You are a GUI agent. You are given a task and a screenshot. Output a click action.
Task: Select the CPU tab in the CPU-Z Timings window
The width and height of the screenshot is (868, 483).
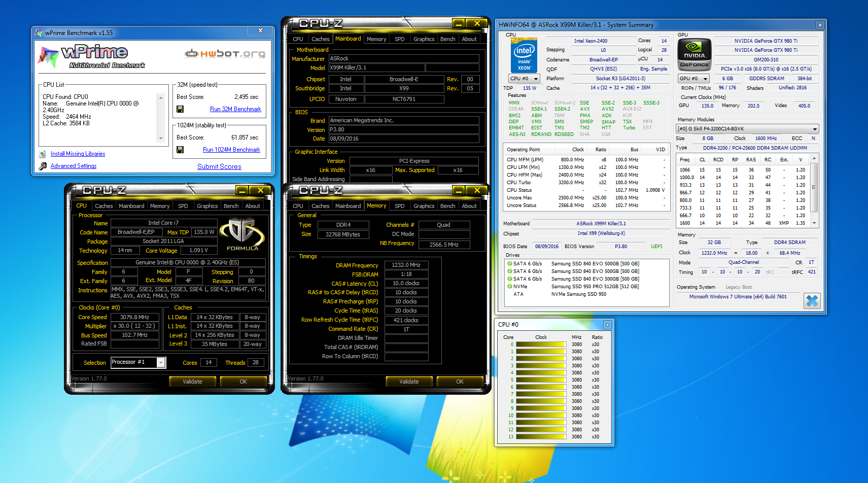coord(298,206)
